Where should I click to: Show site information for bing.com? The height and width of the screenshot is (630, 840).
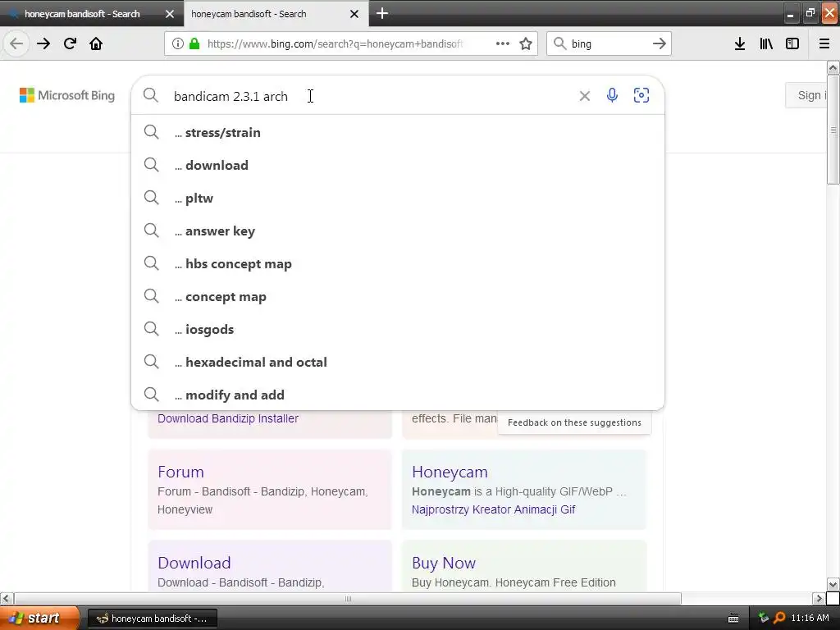click(x=177, y=43)
